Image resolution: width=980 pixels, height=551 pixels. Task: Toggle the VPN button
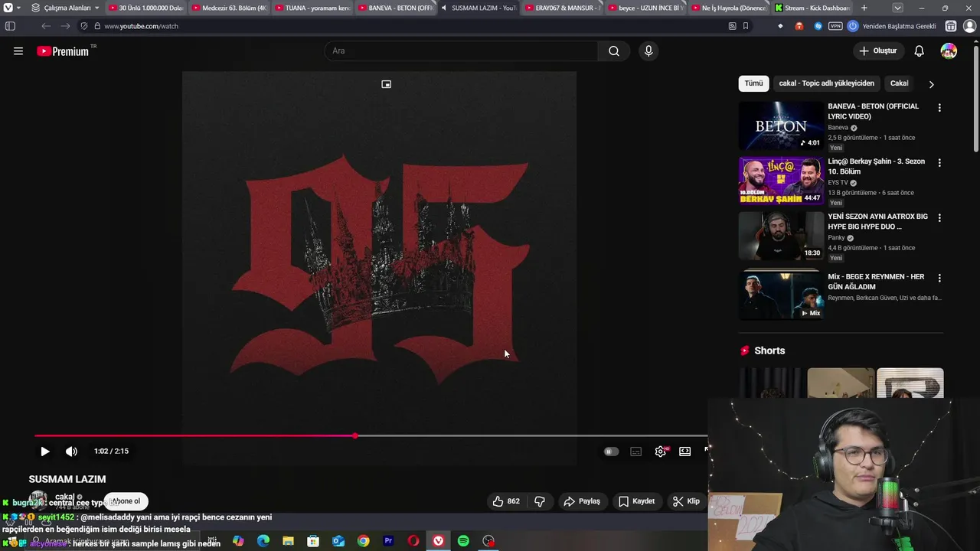[835, 26]
